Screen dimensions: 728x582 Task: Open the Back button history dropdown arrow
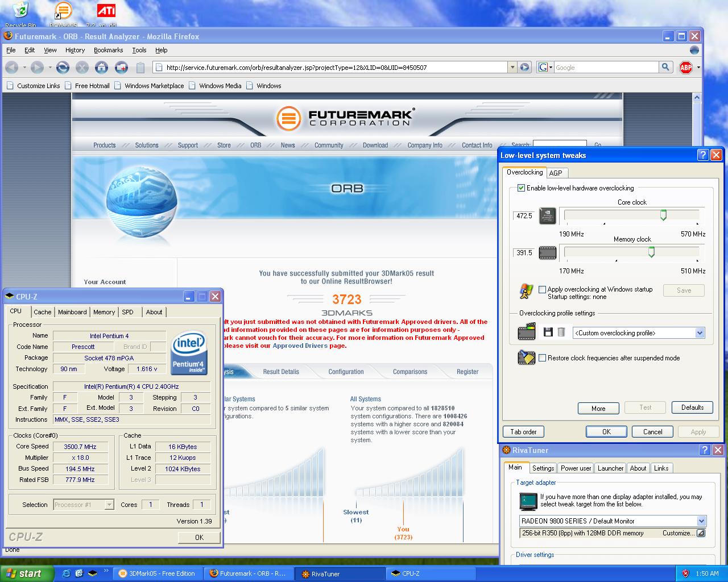point(24,68)
